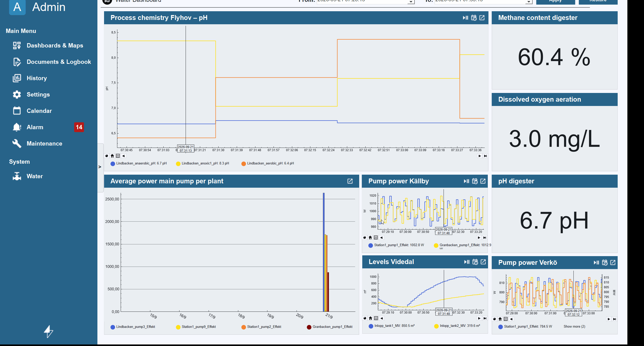
Task: Step forward in time on Pump power Verkö
Action: [x=609, y=319]
